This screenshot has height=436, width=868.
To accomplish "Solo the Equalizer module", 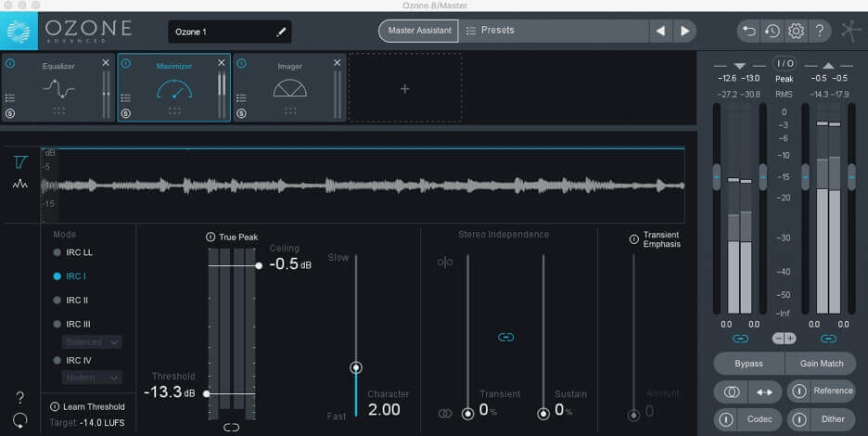I will tap(10, 113).
